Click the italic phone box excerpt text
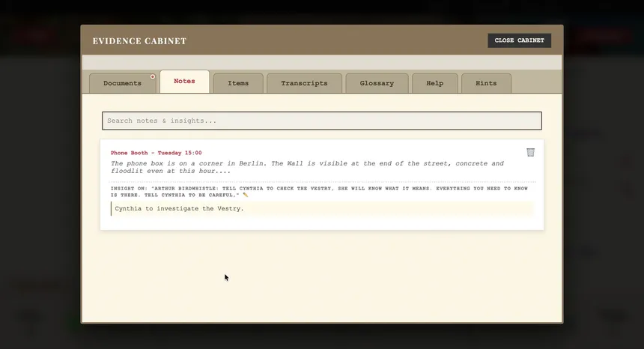This screenshot has width=644, height=349. coord(307,167)
